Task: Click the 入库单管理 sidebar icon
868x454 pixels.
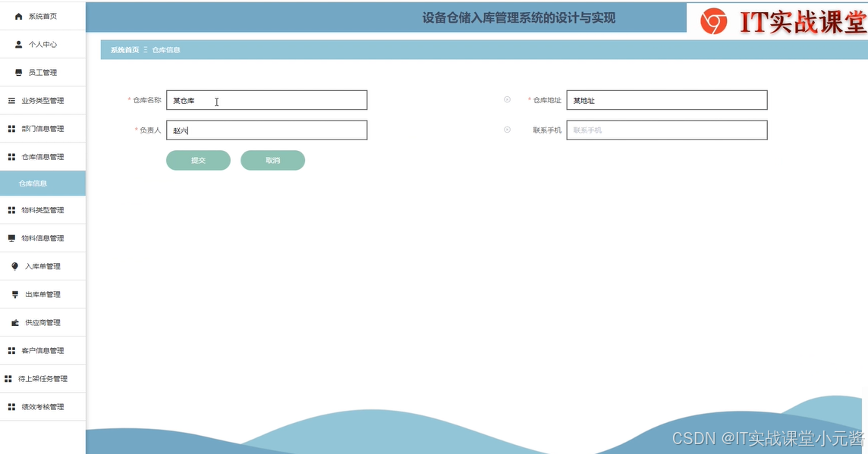Action: [15, 266]
